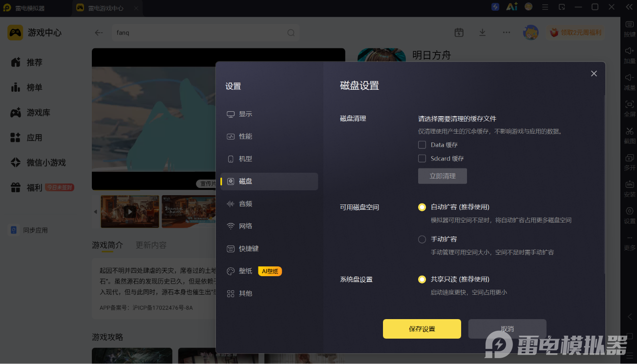
Task: Open the AI assistant icon in title bar
Action: tap(512, 7)
